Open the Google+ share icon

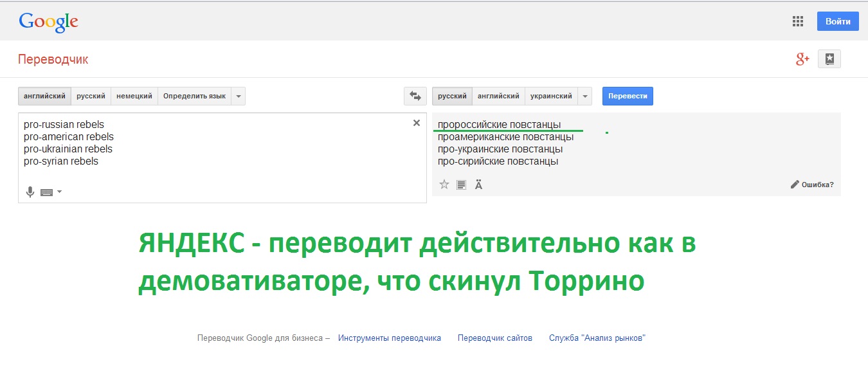(x=802, y=59)
